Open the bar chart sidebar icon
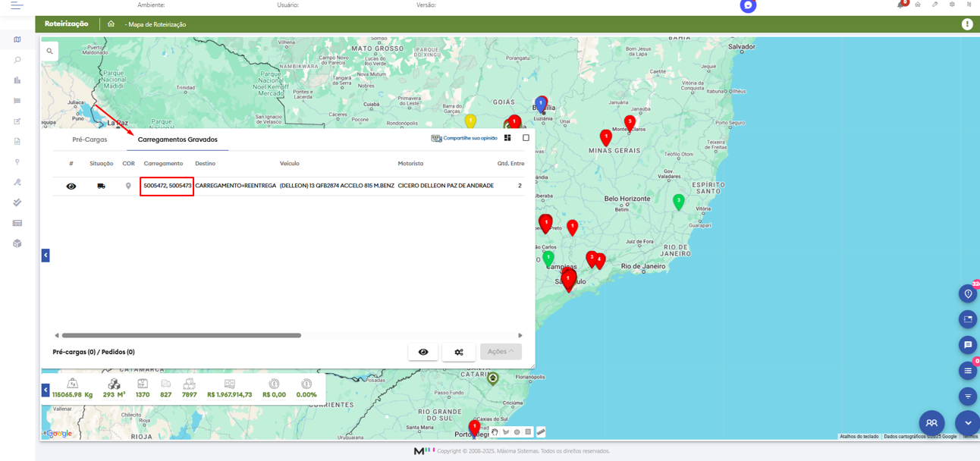The image size is (980, 461). point(17,80)
